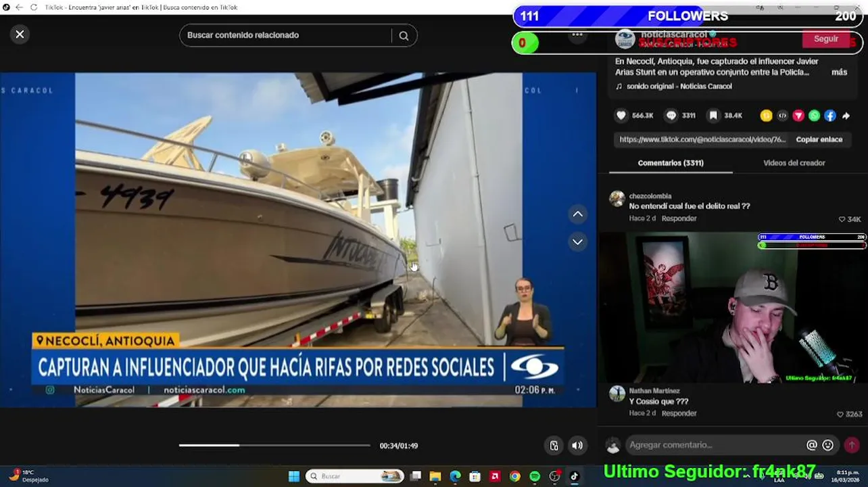Like chezcolombia's comment heart
The image size is (868, 487).
pyautogui.click(x=842, y=219)
